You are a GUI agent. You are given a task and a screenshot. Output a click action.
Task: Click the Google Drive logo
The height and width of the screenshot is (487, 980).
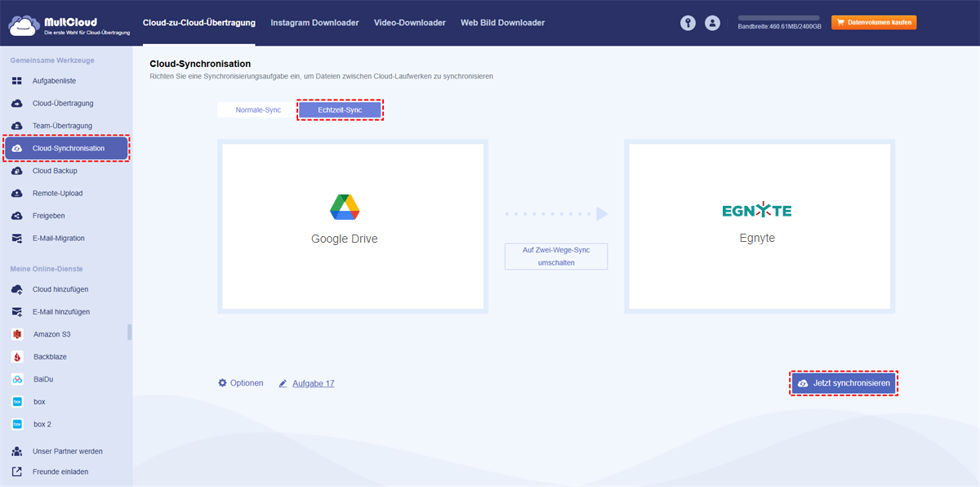[x=345, y=208]
